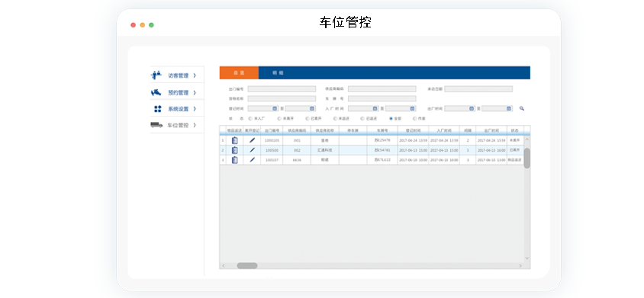Select the 全部 status radio button
The image size is (644, 298).
click(x=391, y=118)
